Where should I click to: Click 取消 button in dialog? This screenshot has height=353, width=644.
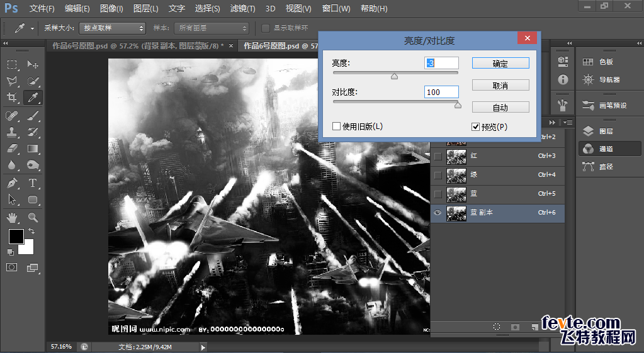click(500, 86)
